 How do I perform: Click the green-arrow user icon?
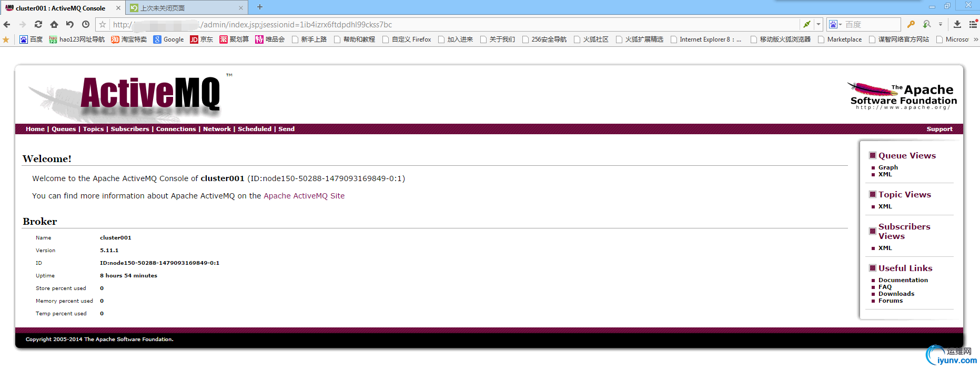pos(927,24)
